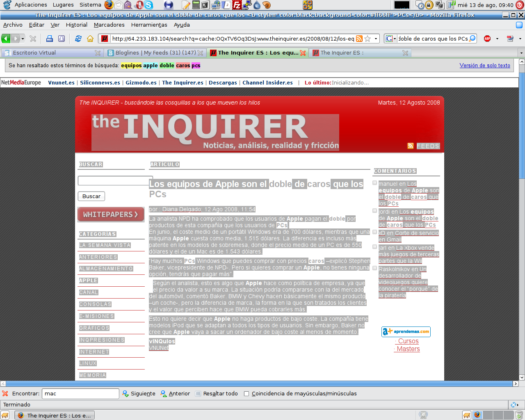Open the WHITEPAPERS button
The height and width of the screenshot is (420, 525).
(111, 215)
